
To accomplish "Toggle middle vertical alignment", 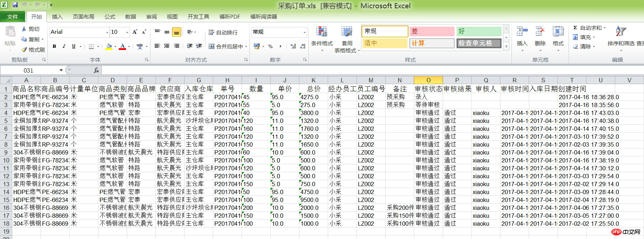I will [167, 32].
